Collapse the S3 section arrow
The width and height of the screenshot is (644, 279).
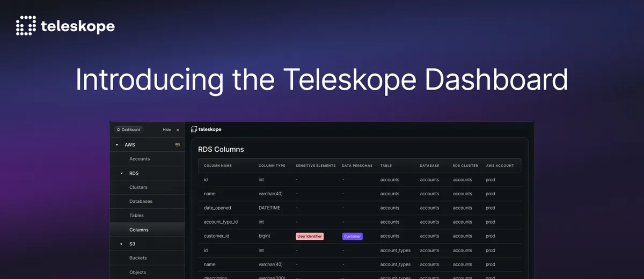point(122,244)
